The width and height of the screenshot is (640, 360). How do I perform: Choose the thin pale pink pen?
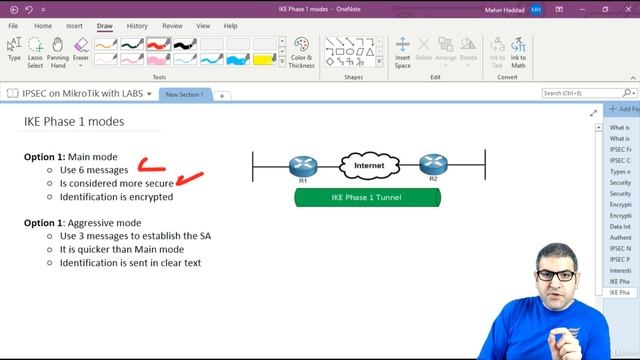tap(106, 60)
